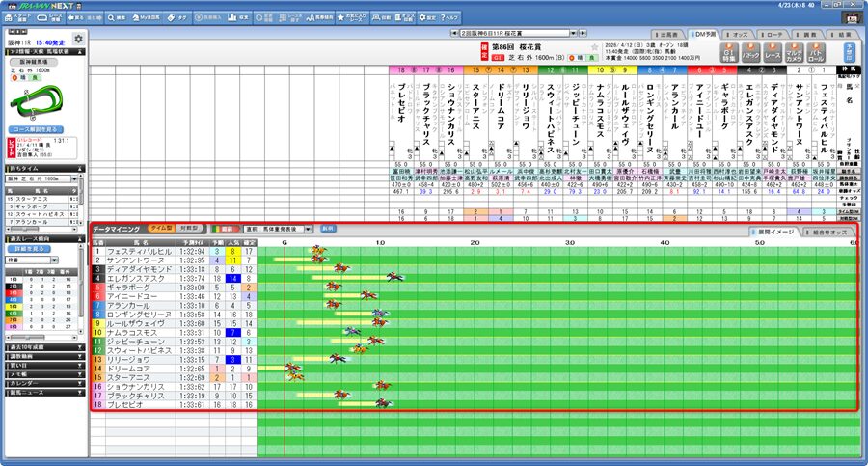Select horse row スターアニス in data mining
This screenshot has height=466, width=868.
point(174,378)
